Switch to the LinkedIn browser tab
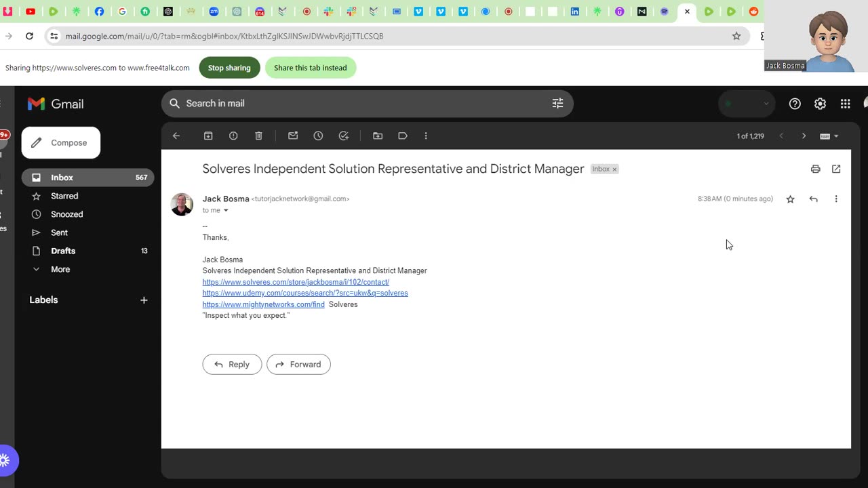 pos(575,12)
